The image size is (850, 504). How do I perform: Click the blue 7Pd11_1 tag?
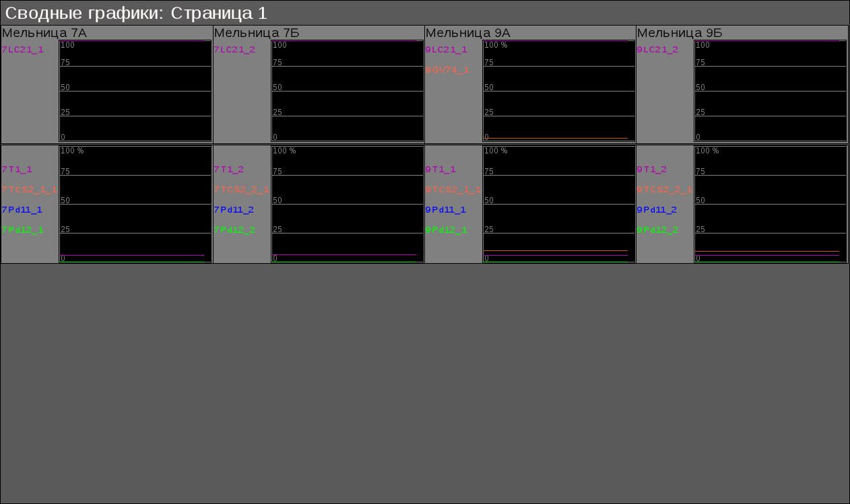click(22, 210)
